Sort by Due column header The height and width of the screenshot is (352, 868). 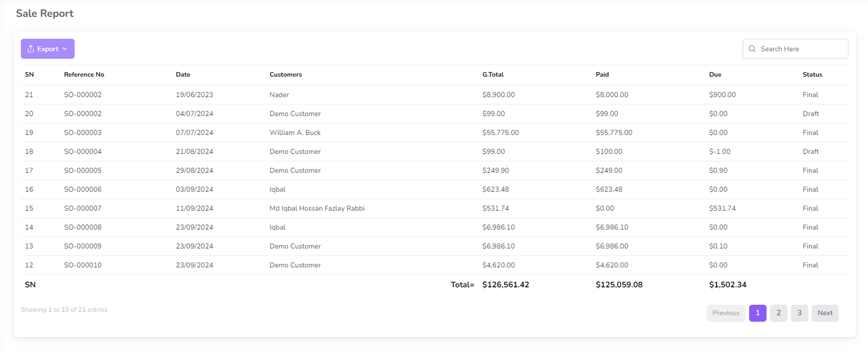tap(715, 74)
